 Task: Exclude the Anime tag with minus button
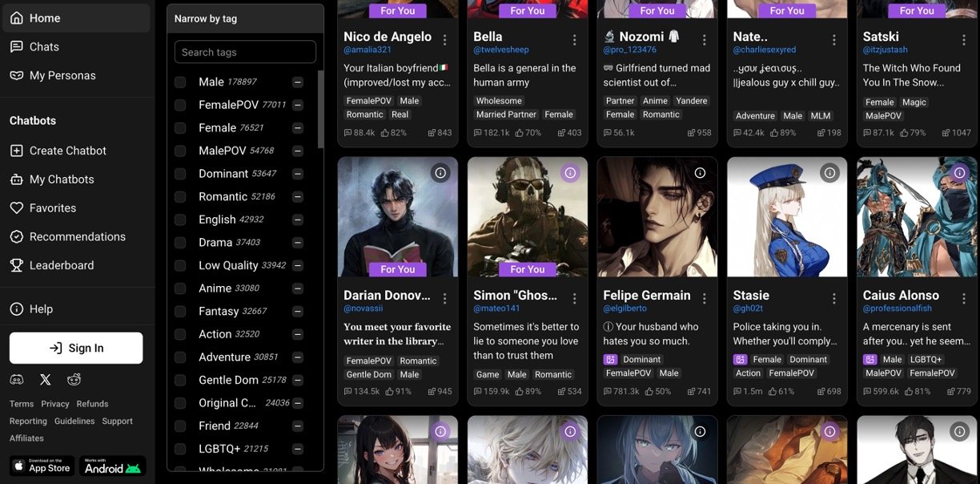click(298, 288)
